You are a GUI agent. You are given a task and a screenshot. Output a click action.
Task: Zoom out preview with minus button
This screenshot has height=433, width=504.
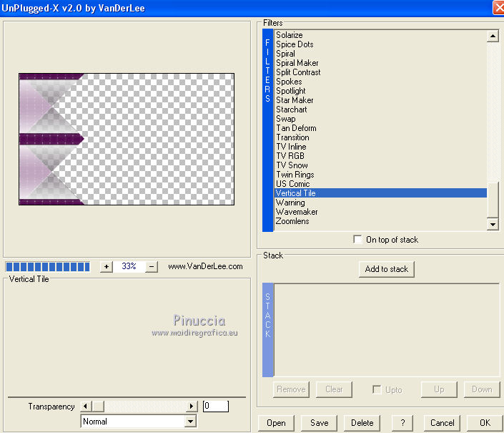tap(152, 266)
